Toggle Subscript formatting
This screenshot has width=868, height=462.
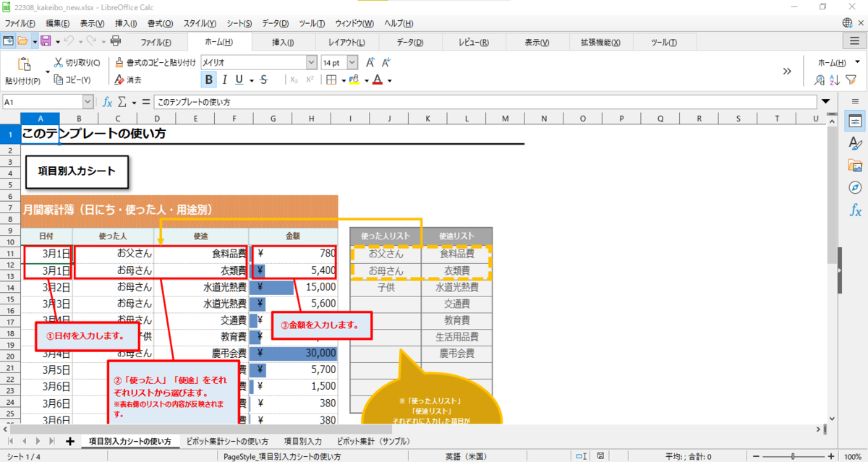[294, 80]
